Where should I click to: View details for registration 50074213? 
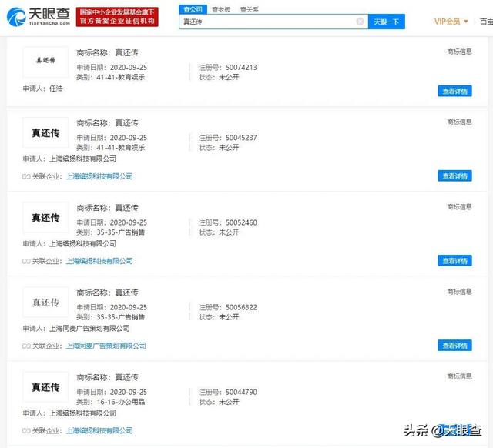454,91
